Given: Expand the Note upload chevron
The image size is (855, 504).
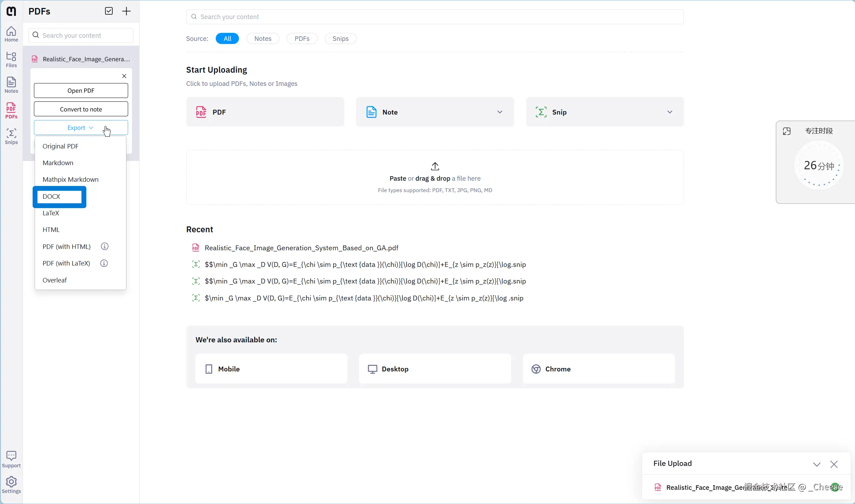Looking at the screenshot, I should [499, 112].
